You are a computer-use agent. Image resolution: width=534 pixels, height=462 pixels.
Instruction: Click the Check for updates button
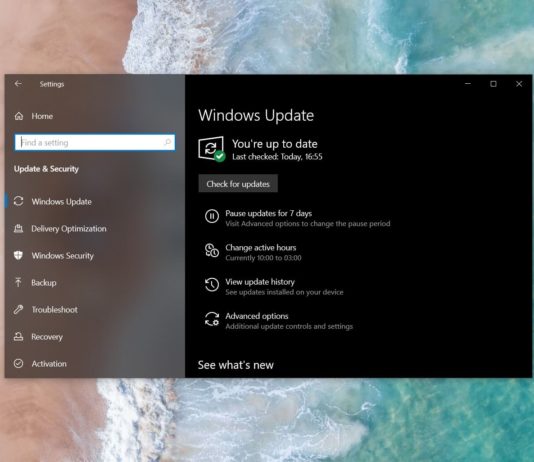[238, 184]
